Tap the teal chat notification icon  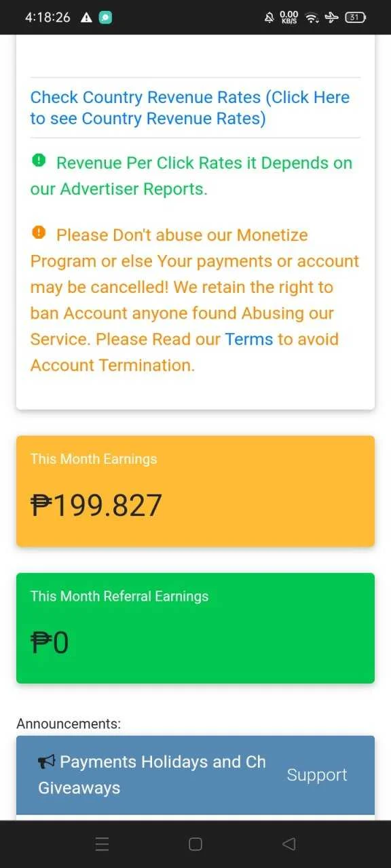click(106, 18)
